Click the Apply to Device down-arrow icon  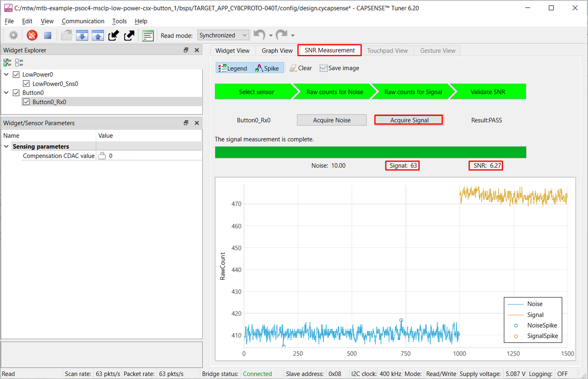pos(82,35)
